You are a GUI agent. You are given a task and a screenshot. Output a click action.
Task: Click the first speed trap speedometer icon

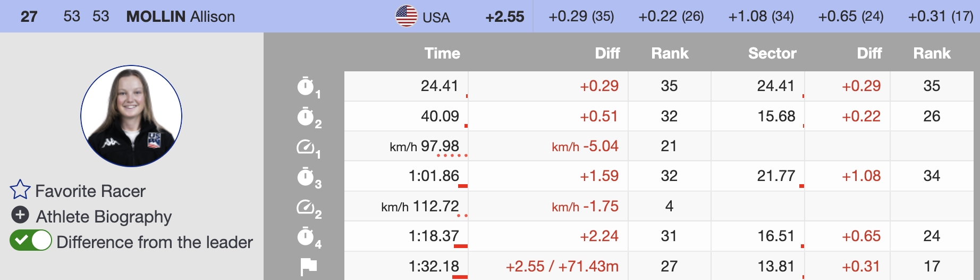pyautogui.click(x=306, y=146)
